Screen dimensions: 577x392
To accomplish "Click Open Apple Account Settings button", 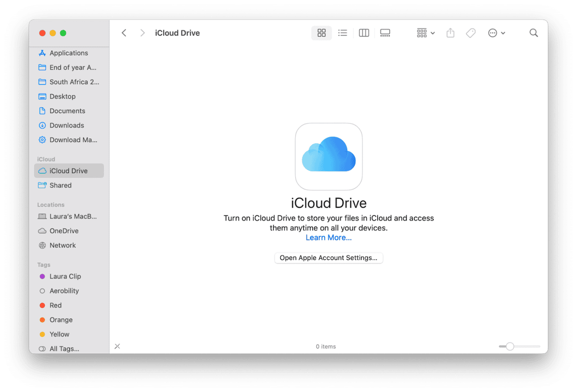I will click(x=328, y=258).
